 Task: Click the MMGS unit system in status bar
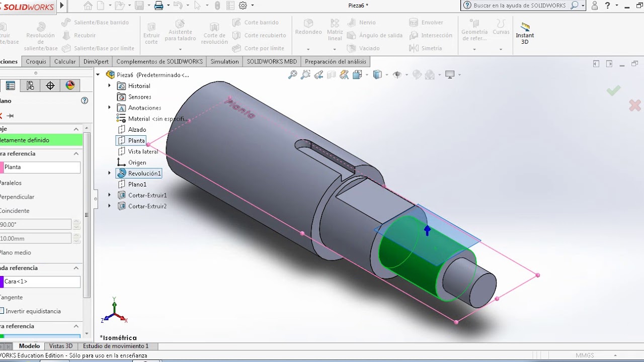(x=585, y=355)
